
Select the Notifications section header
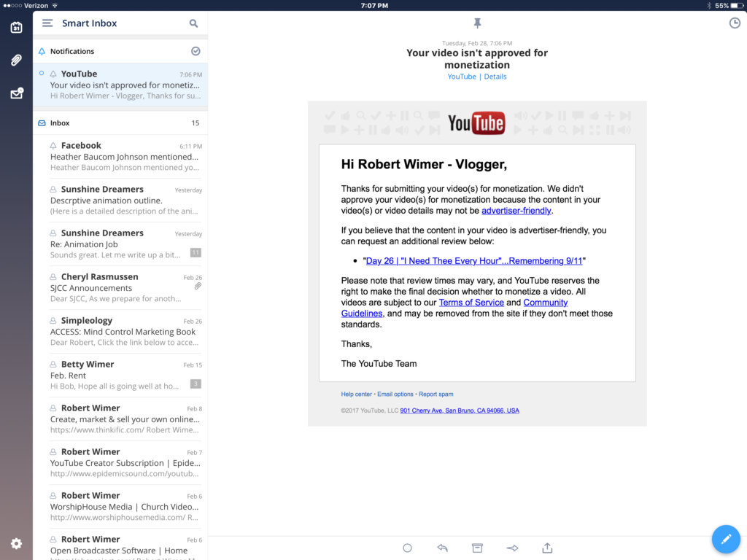click(x=120, y=52)
